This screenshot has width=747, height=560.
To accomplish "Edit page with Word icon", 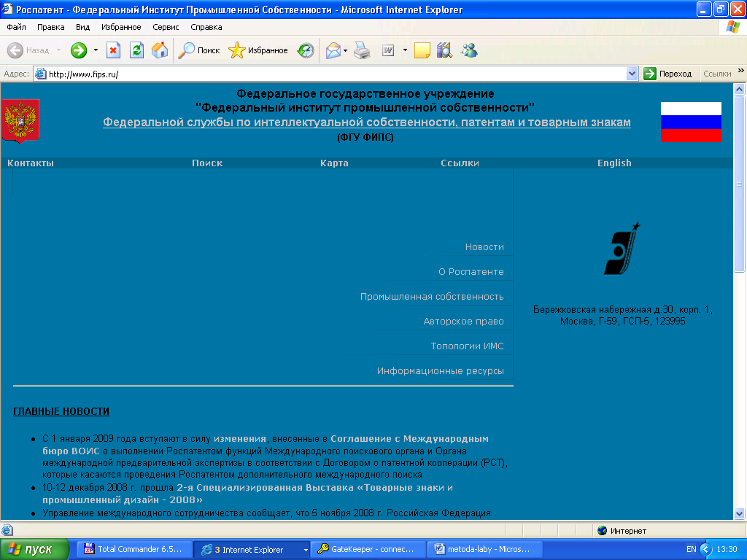I will tap(388, 50).
